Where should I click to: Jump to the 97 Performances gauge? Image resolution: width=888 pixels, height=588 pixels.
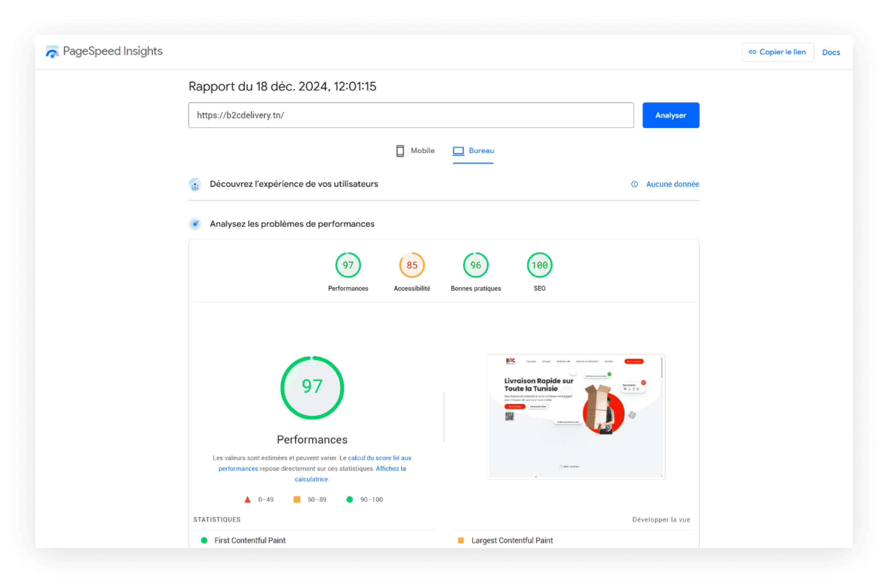click(x=348, y=265)
